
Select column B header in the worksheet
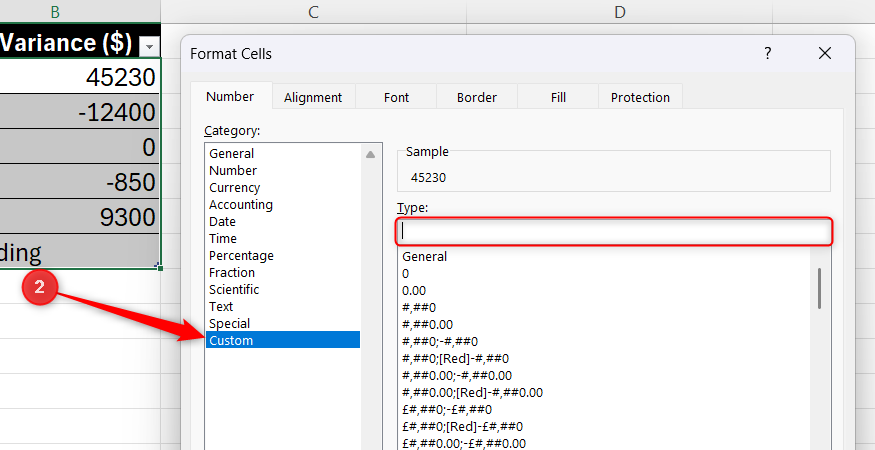tap(80, 12)
